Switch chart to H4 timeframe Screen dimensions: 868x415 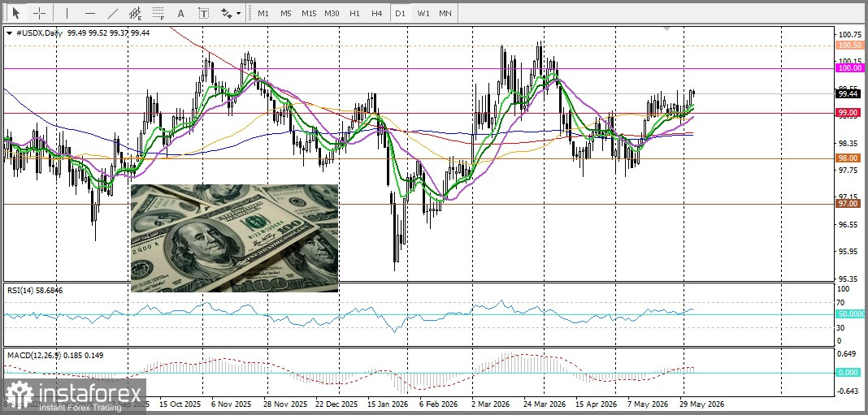(377, 13)
